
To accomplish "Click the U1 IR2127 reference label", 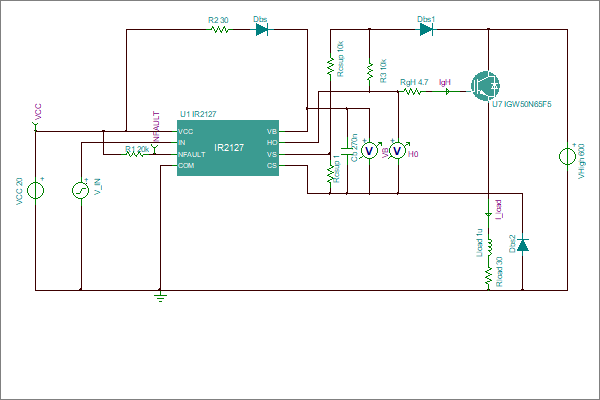I will point(198,114).
